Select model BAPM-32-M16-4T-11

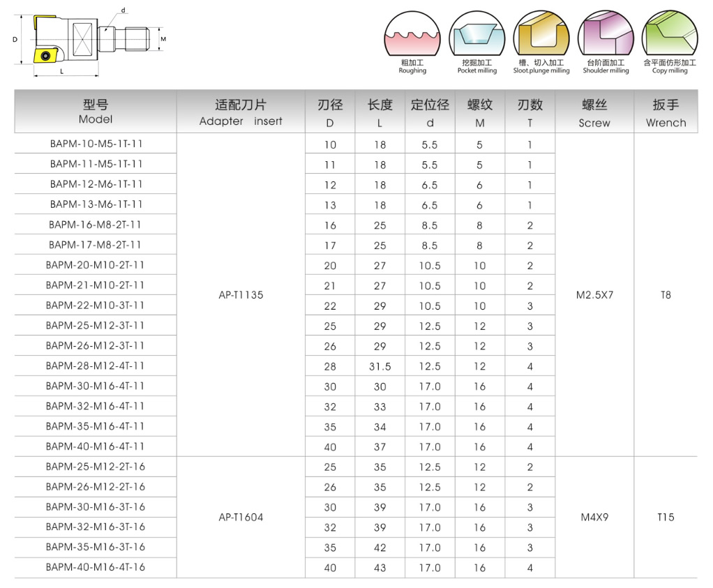pyautogui.click(x=95, y=406)
